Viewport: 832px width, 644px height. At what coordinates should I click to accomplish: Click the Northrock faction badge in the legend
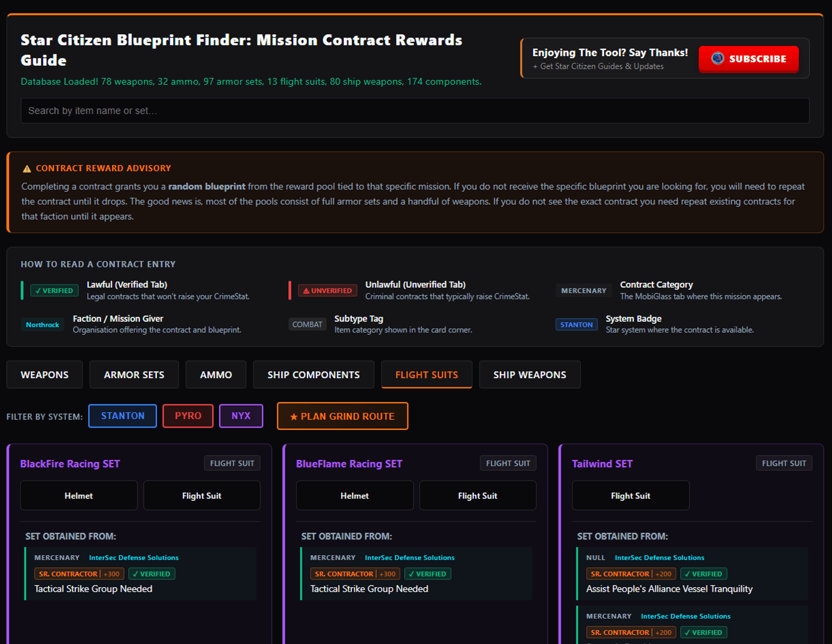tap(43, 325)
